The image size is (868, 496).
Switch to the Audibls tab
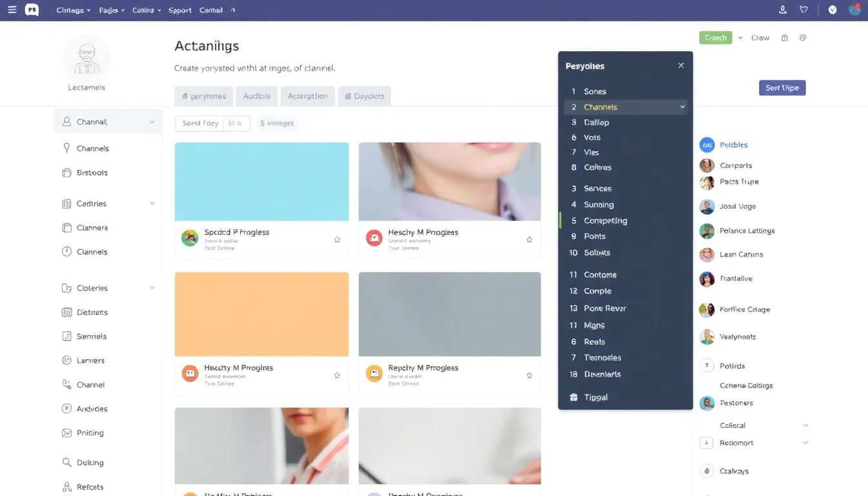[256, 96]
